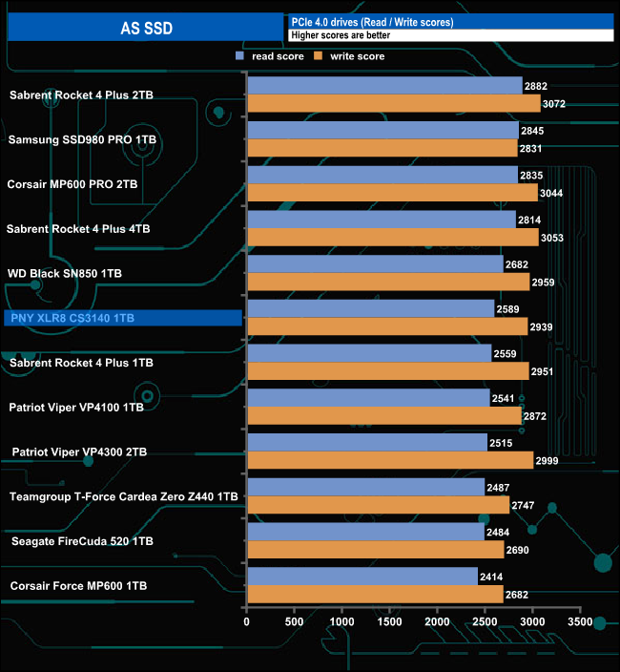Click the Sabrent Rocket 4 Plus 2TB write bar labeled 3072
The image size is (620, 672).
(x=394, y=104)
